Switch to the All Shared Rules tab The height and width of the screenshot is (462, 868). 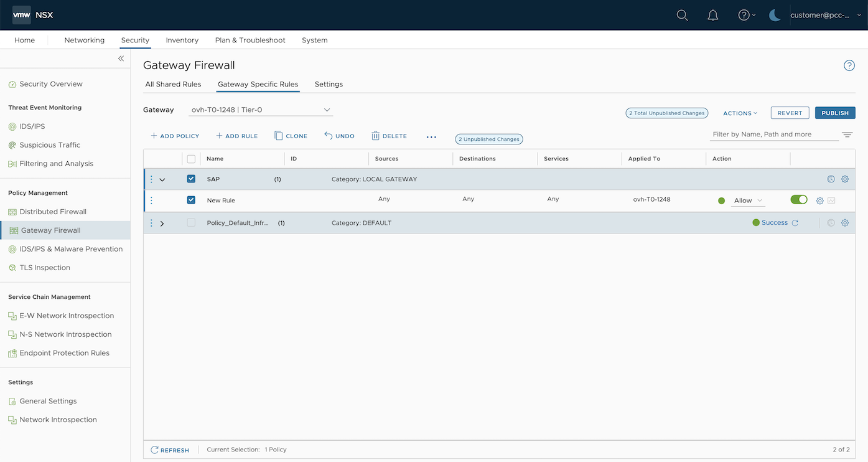tap(173, 84)
